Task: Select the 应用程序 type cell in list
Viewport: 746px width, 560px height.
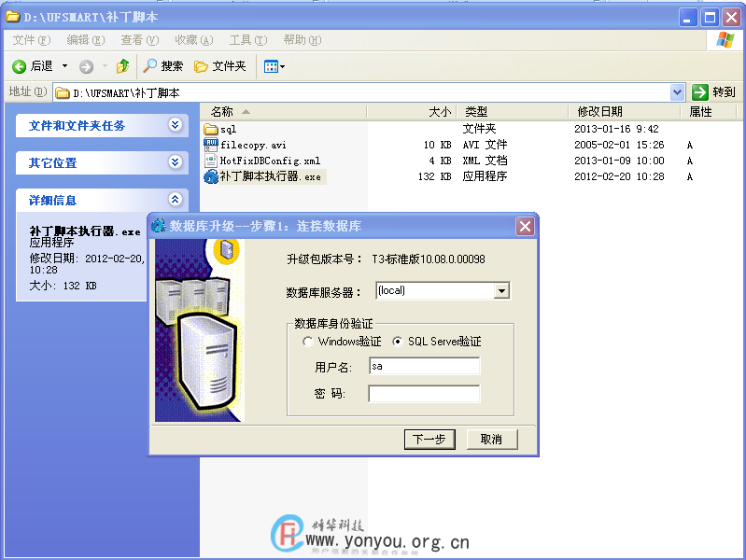Action: pyautogui.click(x=485, y=176)
